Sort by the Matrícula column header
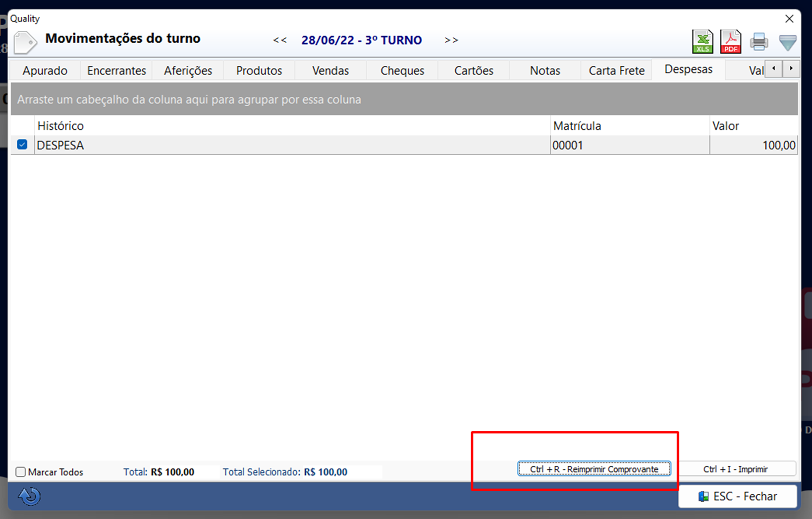The image size is (812, 519). click(630, 126)
